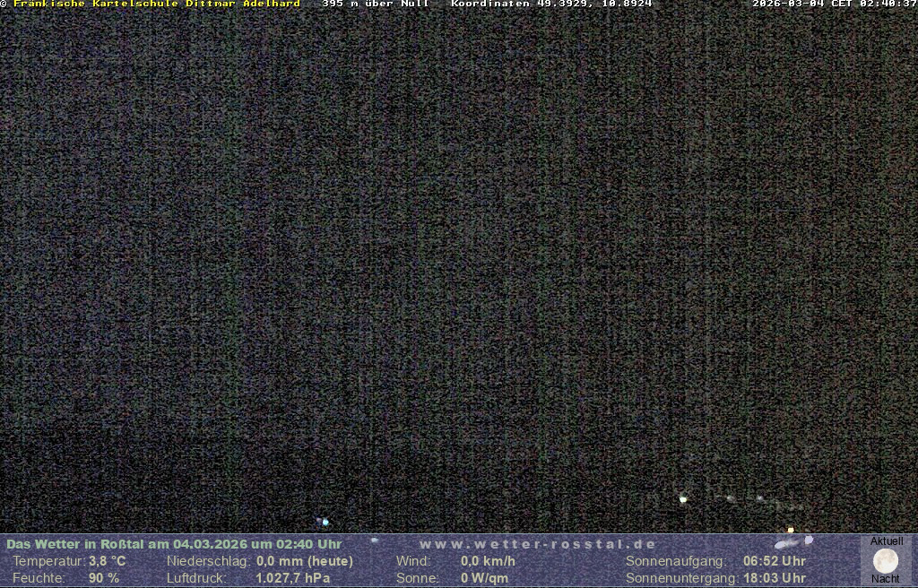Click the Koordinaten 49.3929, 10.8924 text
This screenshot has height=588, width=918.
coord(551,4)
